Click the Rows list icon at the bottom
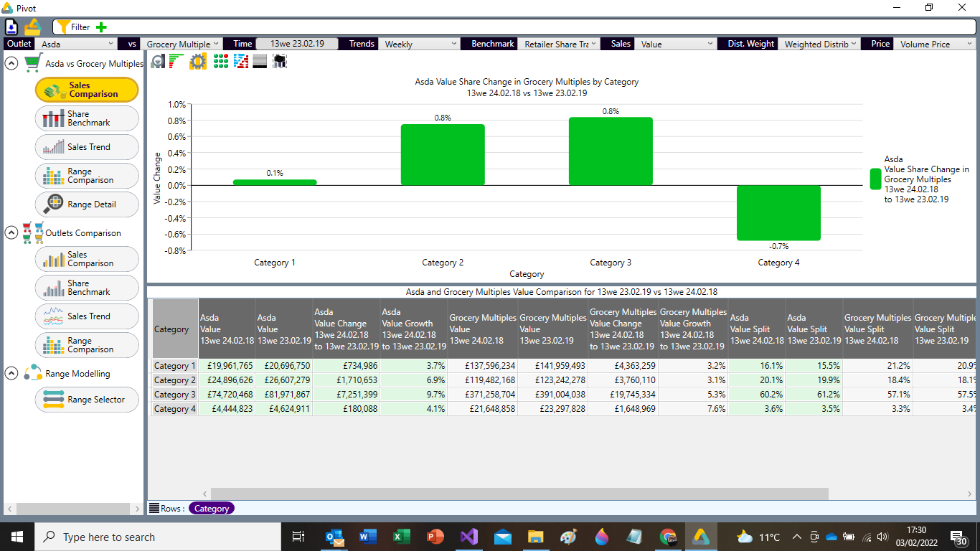The height and width of the screenshot is (551, 980). (x=154, y=508)
